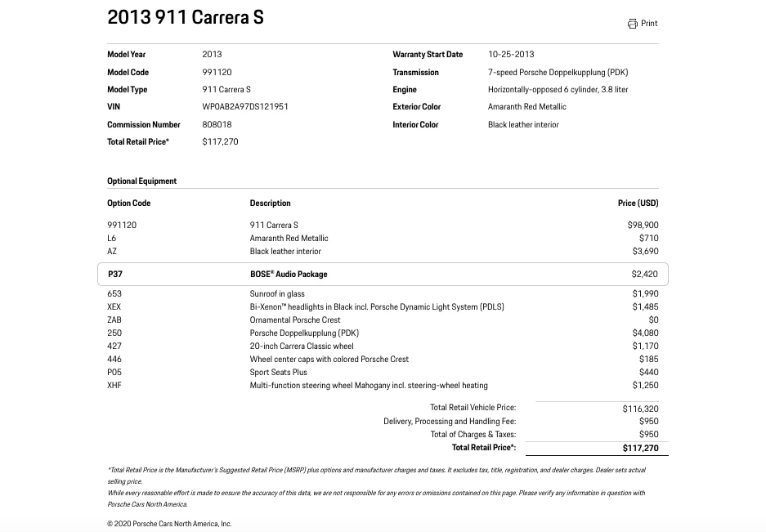The height and width of the screenshot is (532, 766).
Task: Click option code 653
Action: pyautogui.click(x=114, y=293)
